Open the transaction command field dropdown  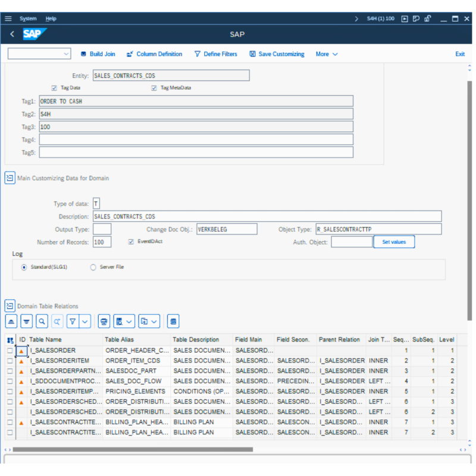pos(65,54)
